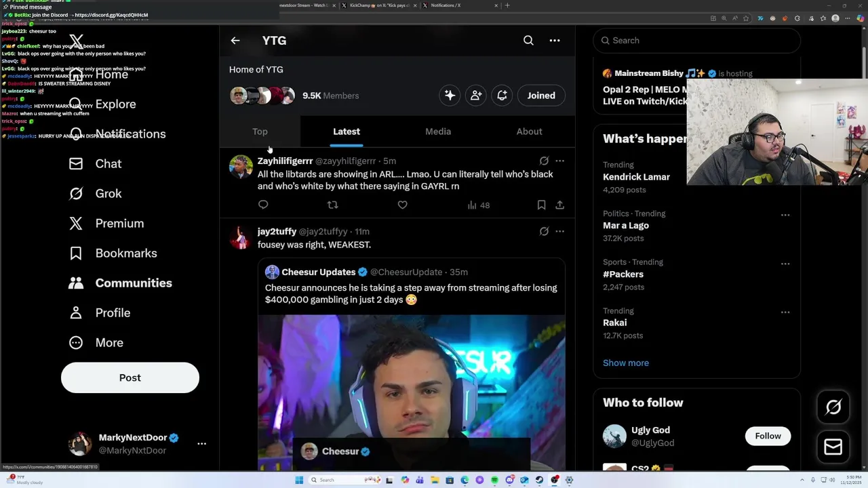Reply to Zayhilfigerrr's post

click(x=263, y=205)
